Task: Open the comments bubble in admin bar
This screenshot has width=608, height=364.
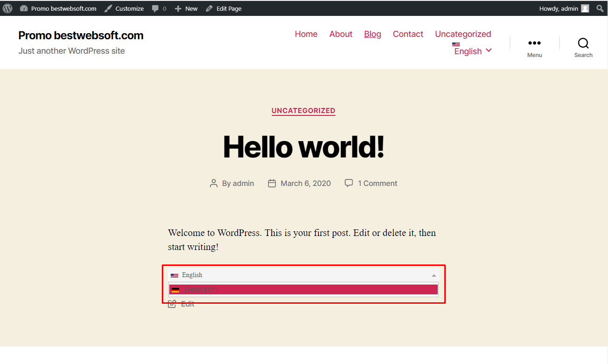Action: [159, 8]
